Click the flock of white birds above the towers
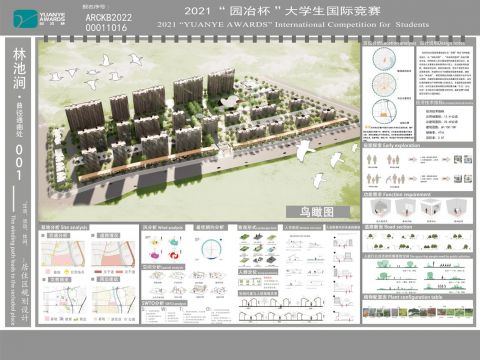This screenshot has width=480, height=360. (x=97, y=72)
